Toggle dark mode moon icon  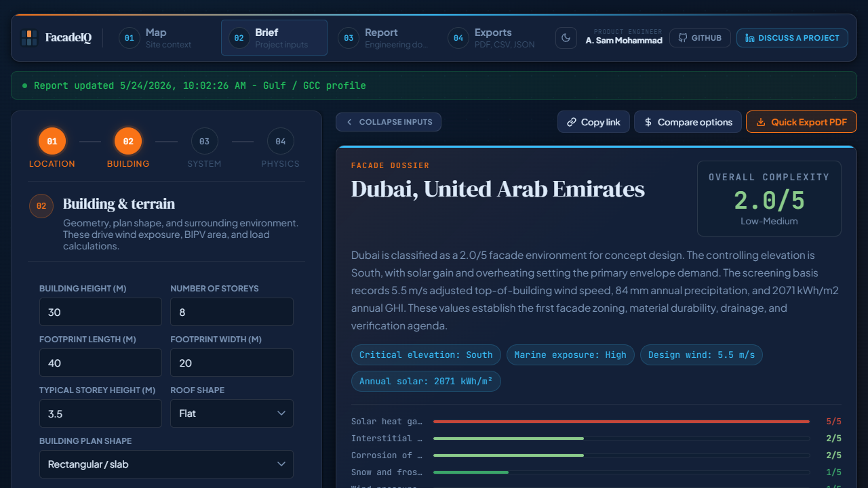pyautogui.click(x=566, y=38)
